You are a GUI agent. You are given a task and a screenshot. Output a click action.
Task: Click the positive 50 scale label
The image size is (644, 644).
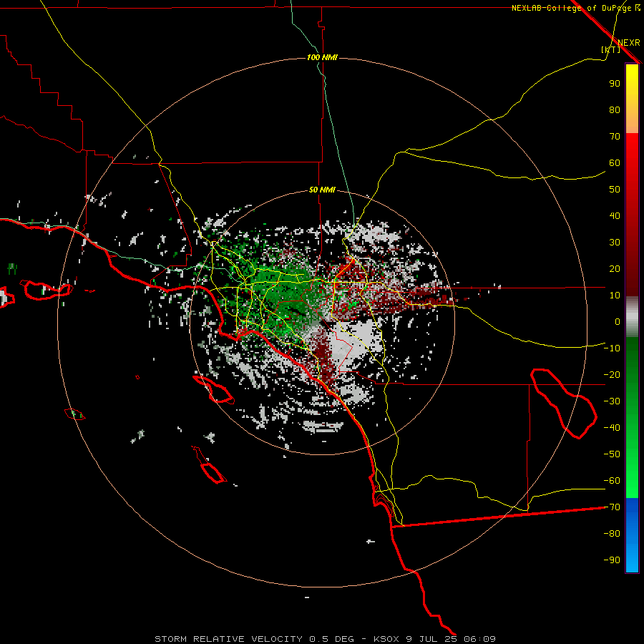click(x=615, y=190)
